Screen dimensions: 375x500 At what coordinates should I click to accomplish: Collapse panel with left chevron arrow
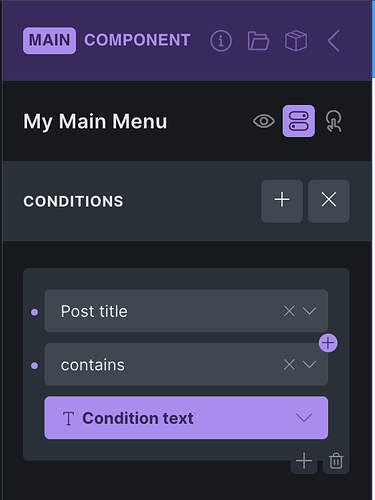(333, 41)
